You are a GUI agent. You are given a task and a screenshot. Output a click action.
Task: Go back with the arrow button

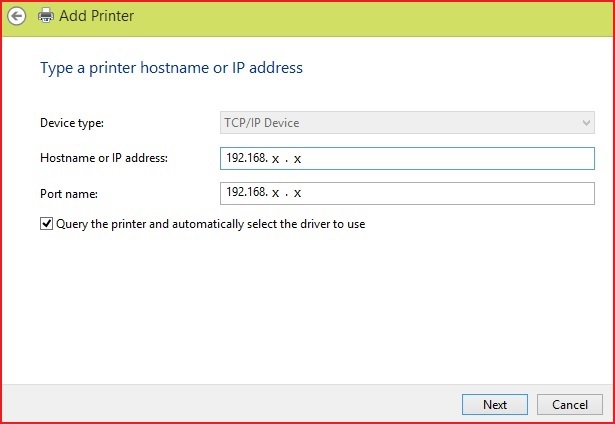[x=16, y=16]
